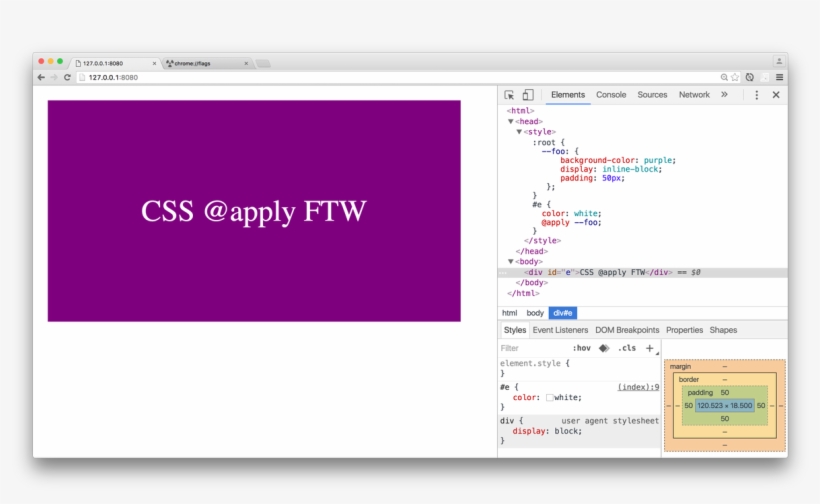Open the Chrome hamburger menu
The width and height of the screenshot is (820, 504).
[779, 77]
